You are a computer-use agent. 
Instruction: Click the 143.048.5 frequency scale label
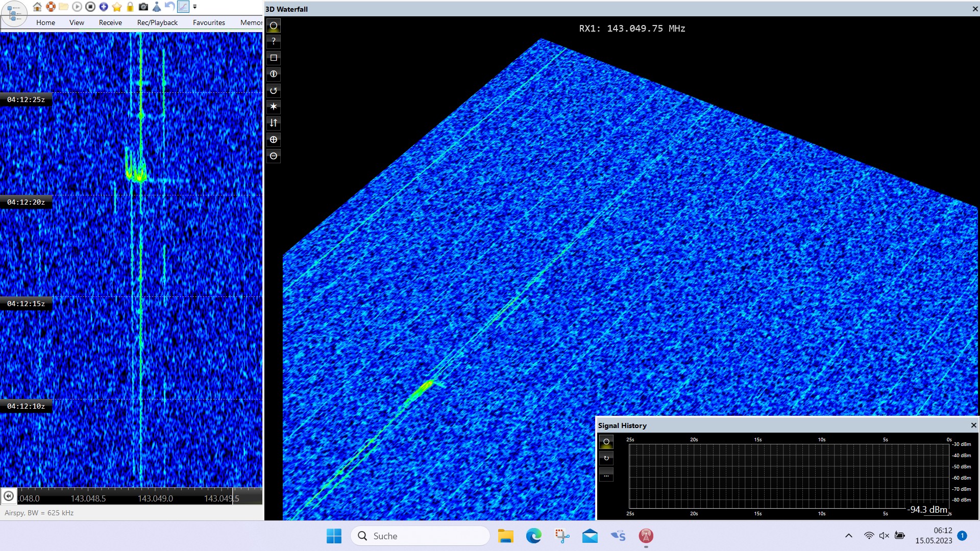pos(88,498)
